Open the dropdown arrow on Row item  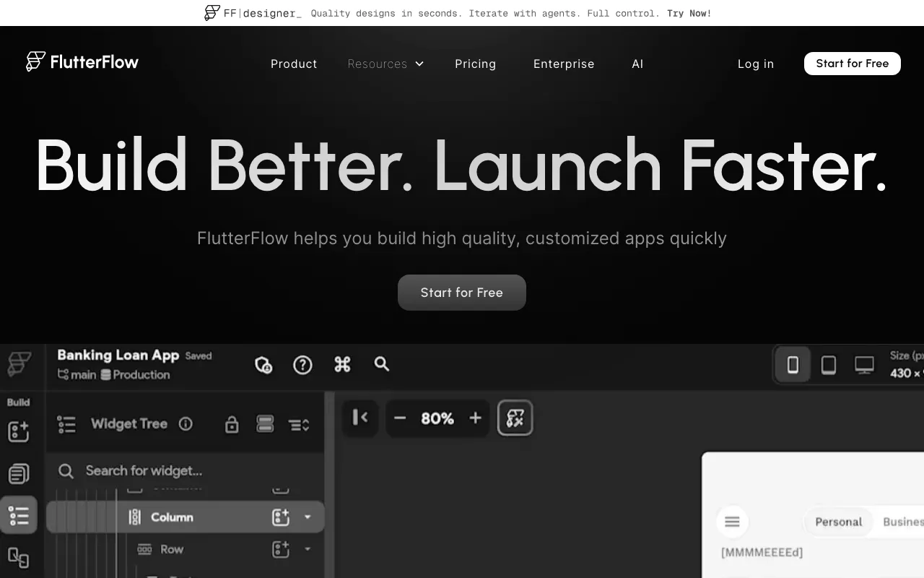coord(308,549)
